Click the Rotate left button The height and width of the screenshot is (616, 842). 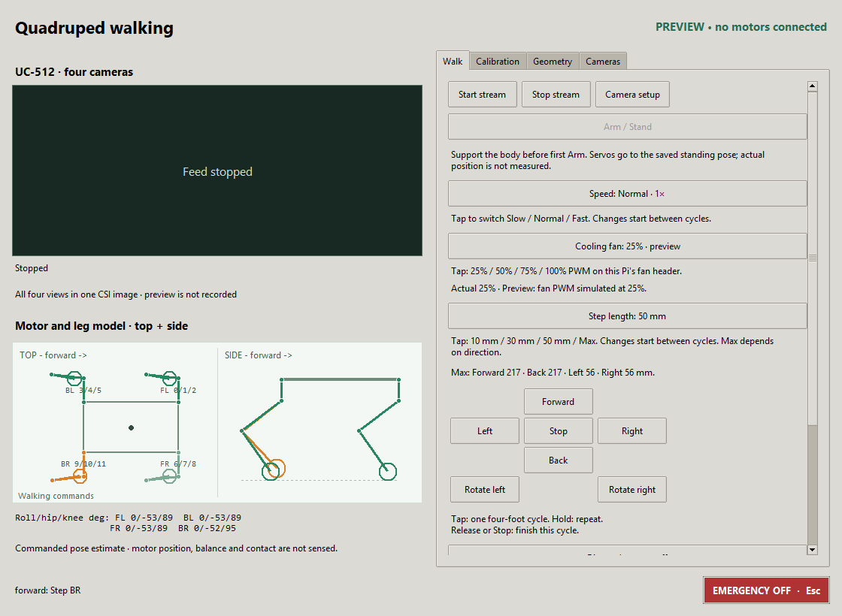click(484, 489)
